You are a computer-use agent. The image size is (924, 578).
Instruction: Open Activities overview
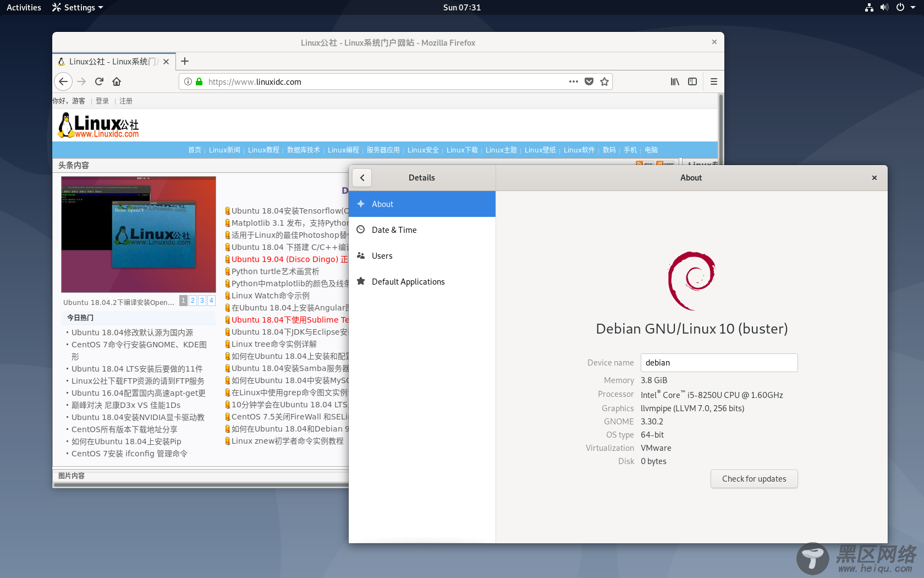pyautogui.click(x=24, y=8)
